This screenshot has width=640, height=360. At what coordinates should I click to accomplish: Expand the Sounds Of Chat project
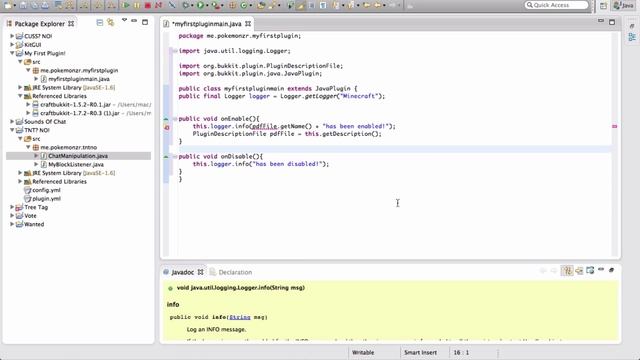point(12,122)
